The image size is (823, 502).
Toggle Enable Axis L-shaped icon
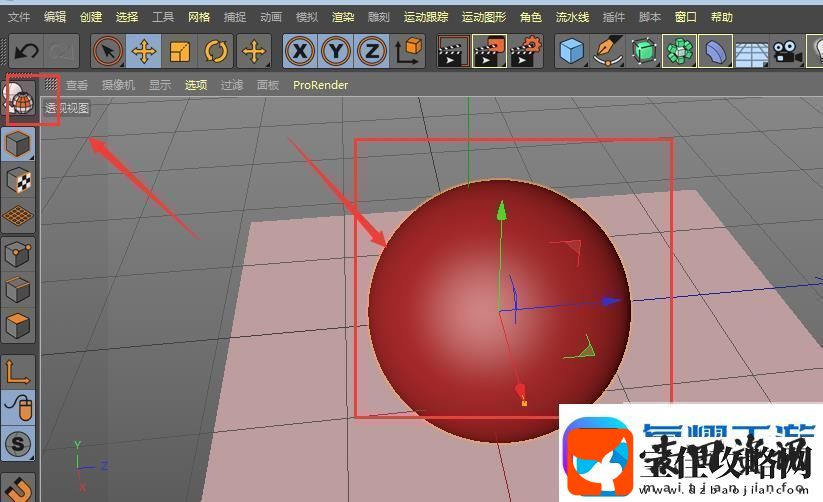pos(18,372)
